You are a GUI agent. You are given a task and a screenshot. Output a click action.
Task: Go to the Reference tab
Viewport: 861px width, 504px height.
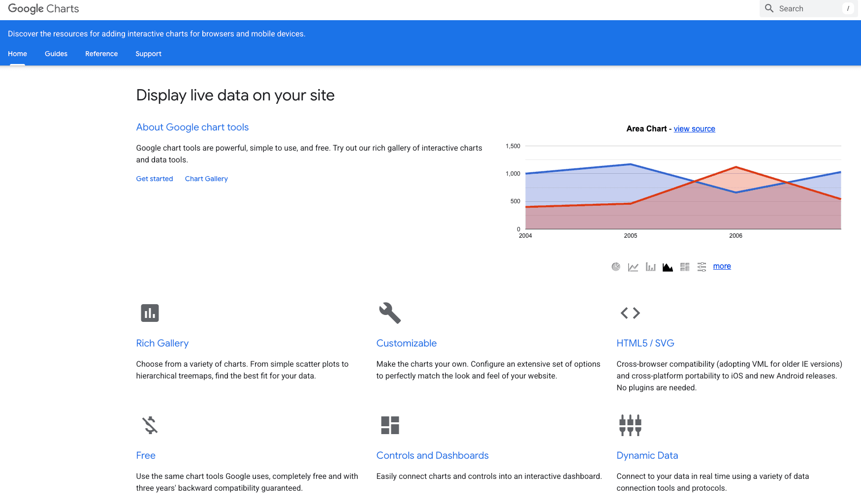point(101,54)
